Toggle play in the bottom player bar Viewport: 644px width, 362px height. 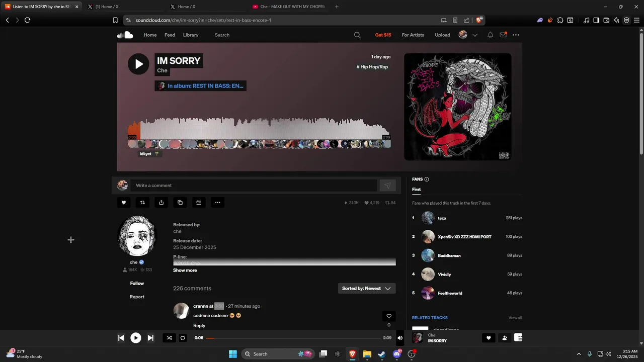tap(136, 338)
